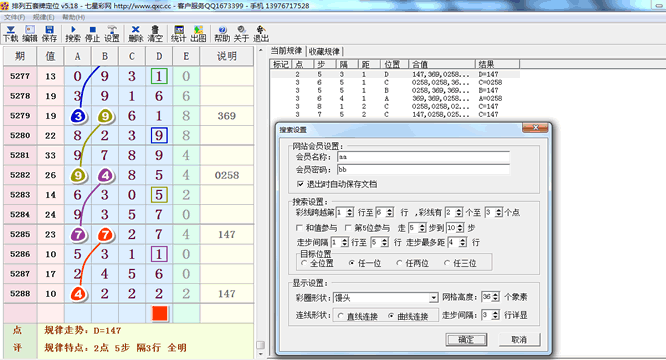This screenshot has width=666, height=360.
Task: Open the 帮助 help toolbar icon
Action: point(222,34)
